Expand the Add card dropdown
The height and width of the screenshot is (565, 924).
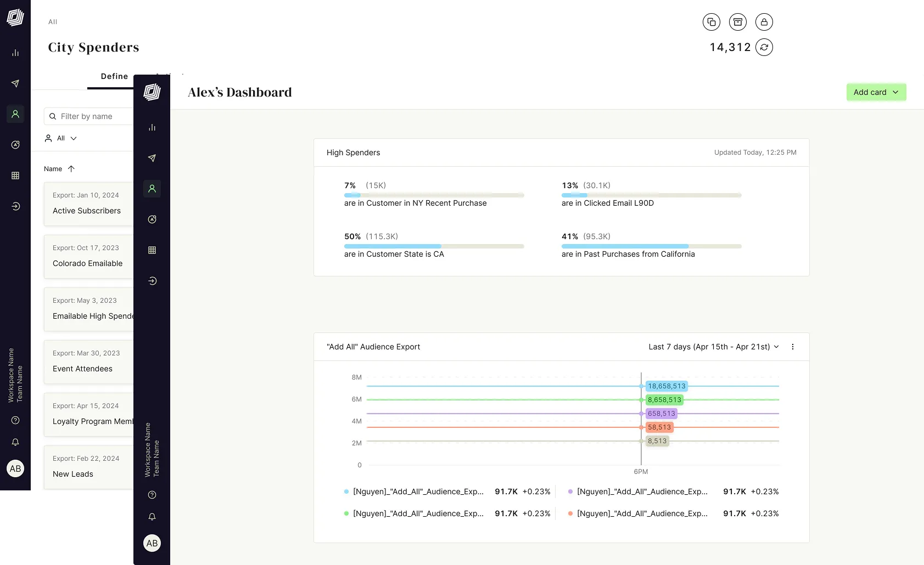876,92
